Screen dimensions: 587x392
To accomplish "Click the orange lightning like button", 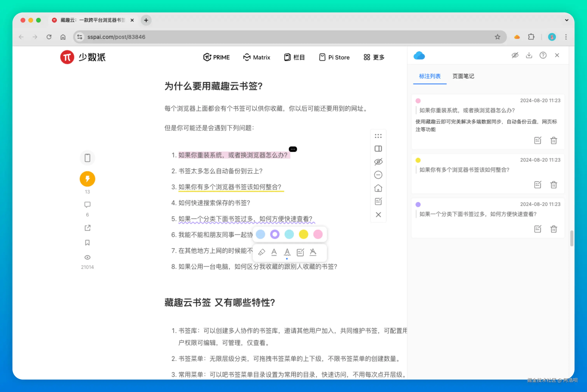I will (87, 179).
